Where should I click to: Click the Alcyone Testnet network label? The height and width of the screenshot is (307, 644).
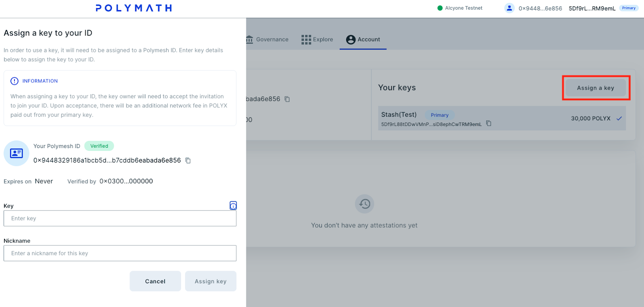click(464, 8)
